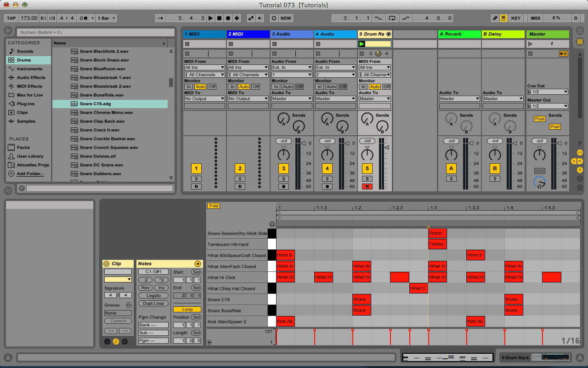The image size is (588, 368).
Task: Click the TAP tempo button
Action: [x=11, y=18]
